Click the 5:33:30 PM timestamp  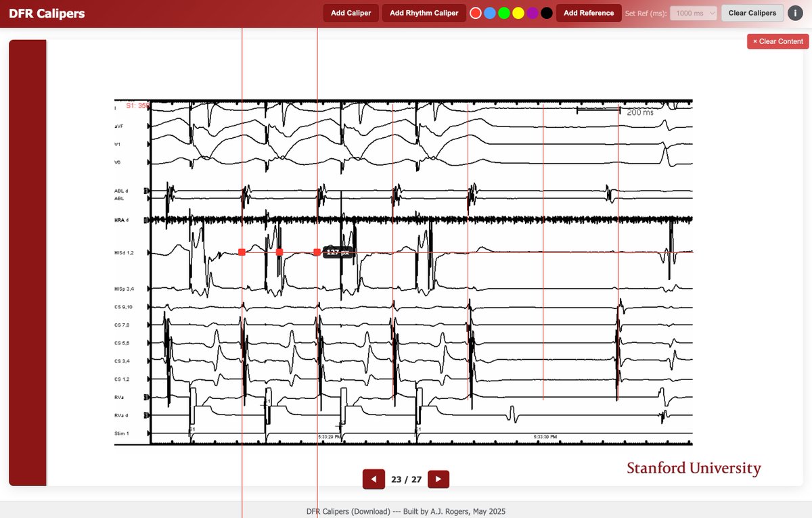point(545,437)
